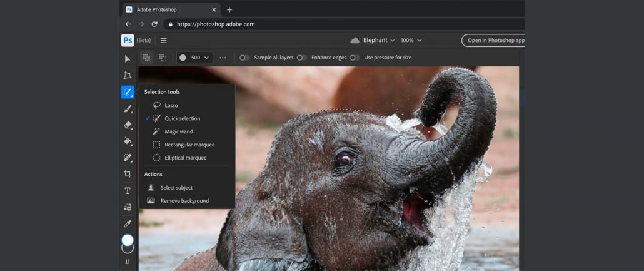The width and height of the screenshot is (644, 271).
Task: Select the Eyedropper tool
Action: coord(128,223)
